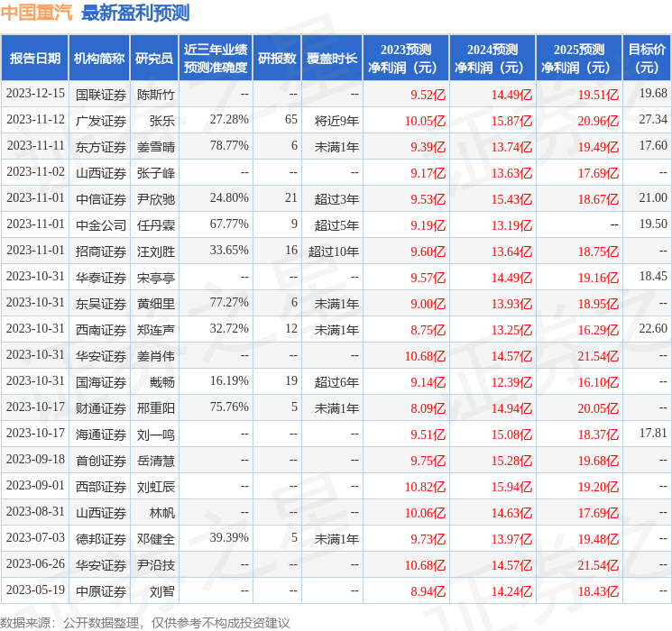Select analyst name 尹沿技
This screenshot has height=631, width=672.
(155, 565)
